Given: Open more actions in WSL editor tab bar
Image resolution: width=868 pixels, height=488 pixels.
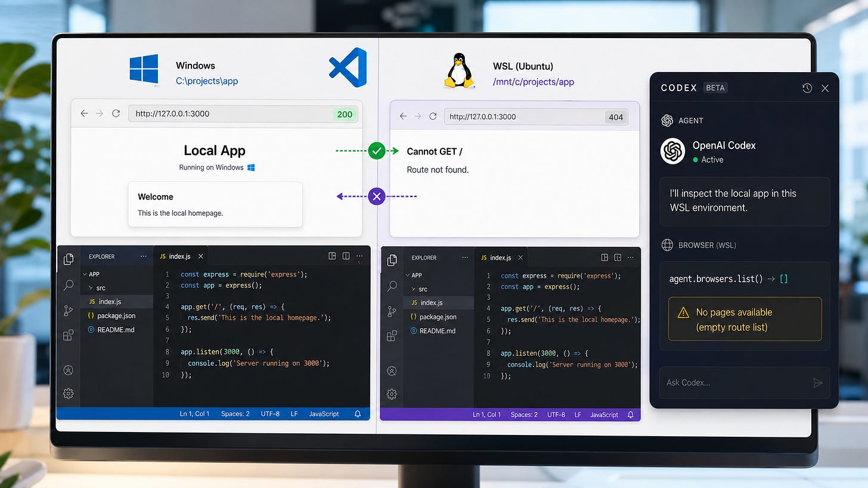Looking at the screenshot, I should (631, 258).
